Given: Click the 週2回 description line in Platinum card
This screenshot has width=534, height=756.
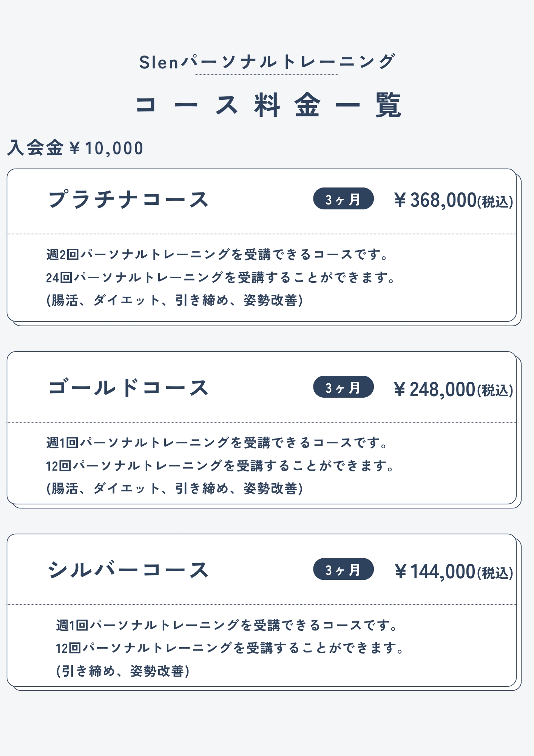Looking at the screenshot, I should tap(217, 254).
